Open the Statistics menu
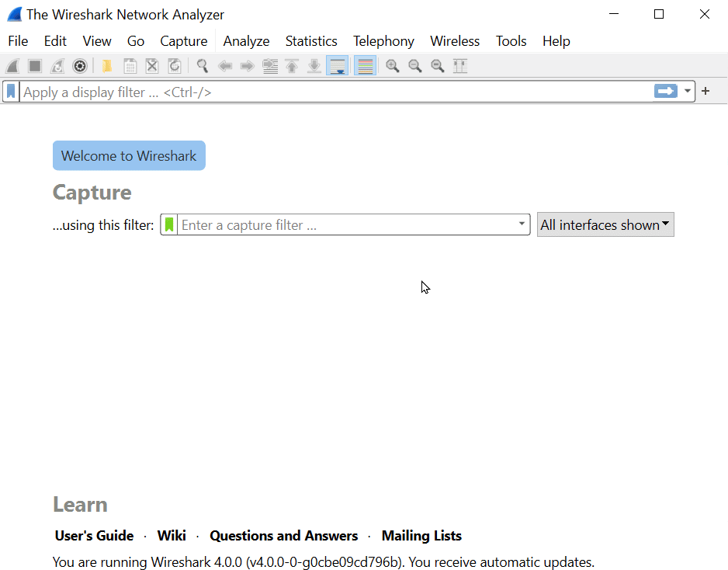Screen dimensions: 728x570 click(311, 41)
